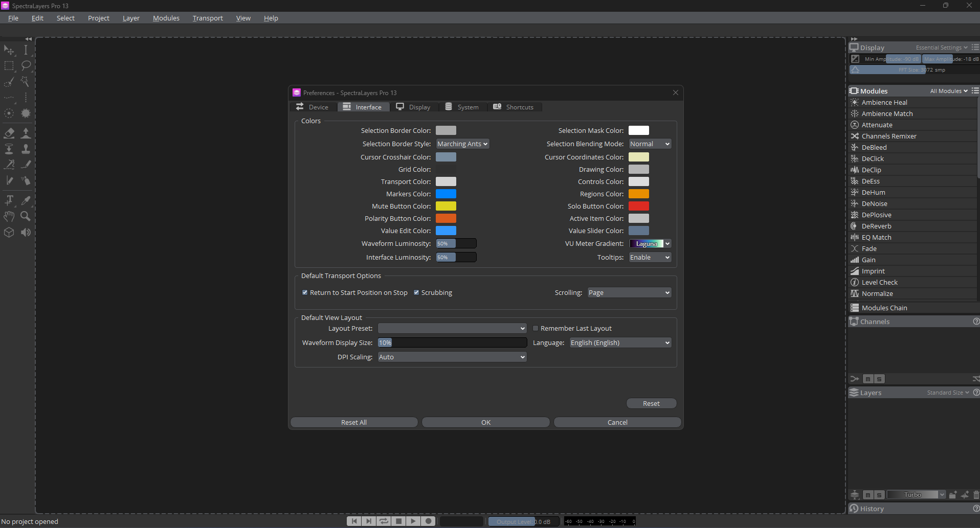Open the All Modules filter dropdown
Viewport: 980px width, 528px height.
tap(949, 91)
